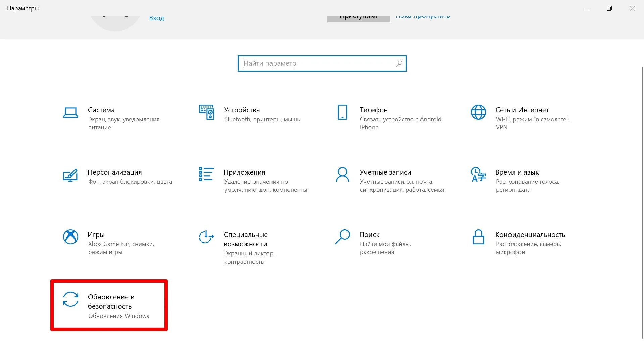Open the Поиск magnifier icon
The image size is (644, 341).
342,237
